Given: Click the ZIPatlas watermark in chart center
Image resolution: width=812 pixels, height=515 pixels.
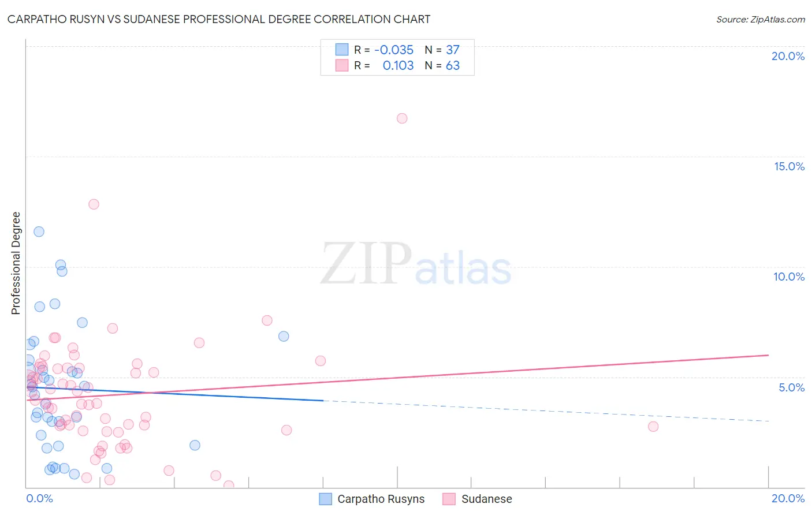Looking at the screenshot, I should pyautogui.click(x=416, y=264).
